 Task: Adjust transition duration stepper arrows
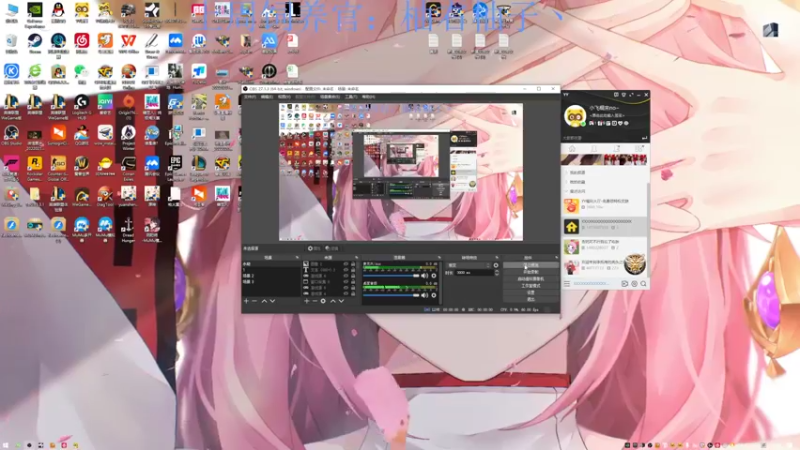(497, 273)
